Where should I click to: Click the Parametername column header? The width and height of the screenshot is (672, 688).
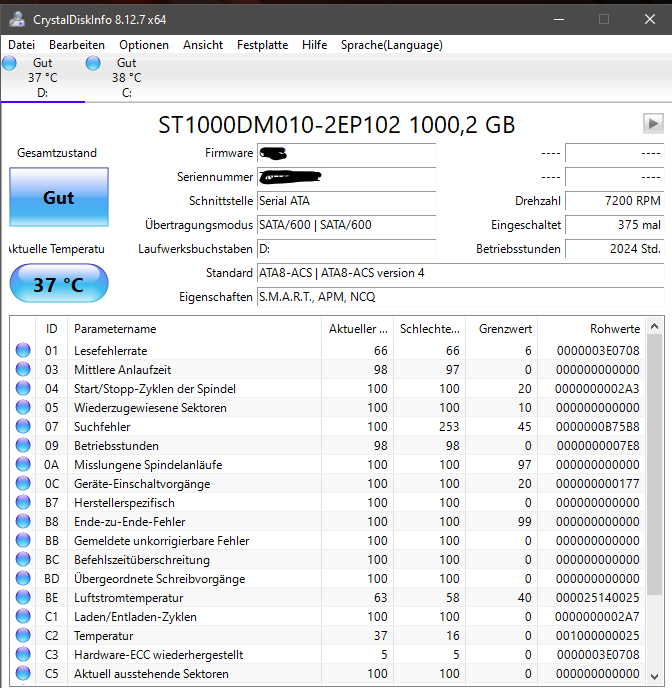coord(195,329)
